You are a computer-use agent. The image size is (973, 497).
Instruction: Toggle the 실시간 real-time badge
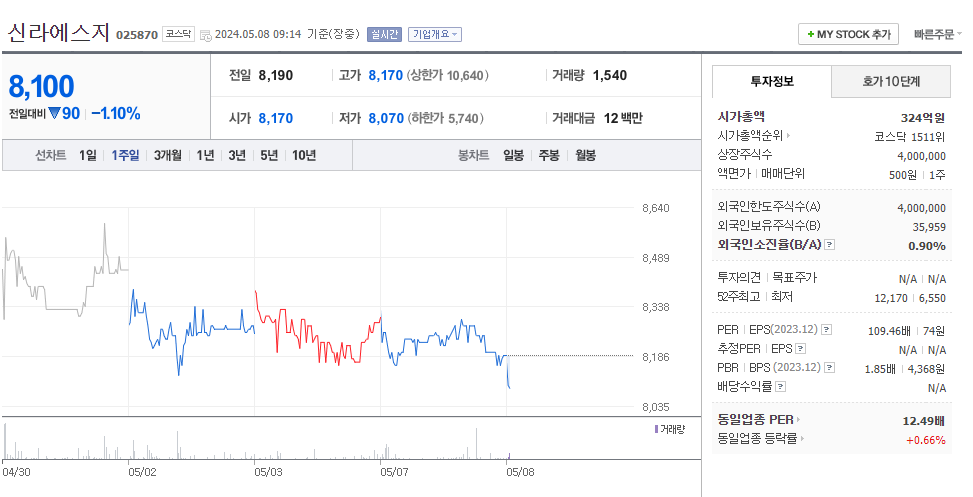[x=385, y=35]
